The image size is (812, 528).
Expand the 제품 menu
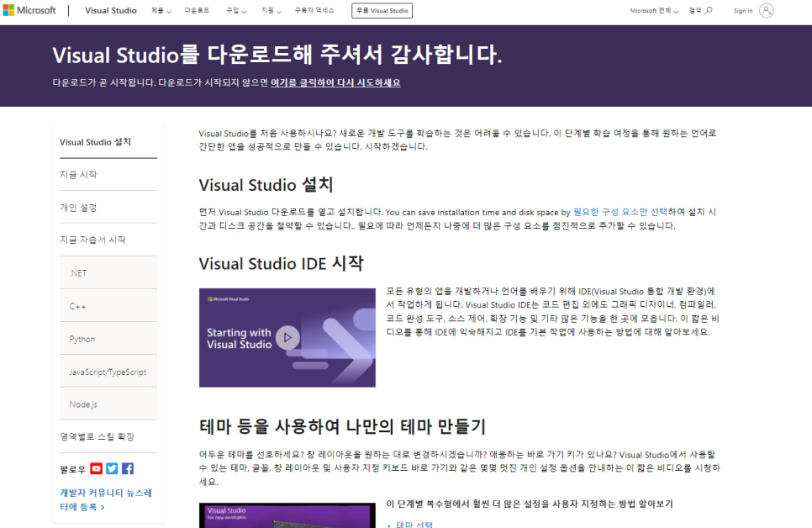tap(161, 10)
